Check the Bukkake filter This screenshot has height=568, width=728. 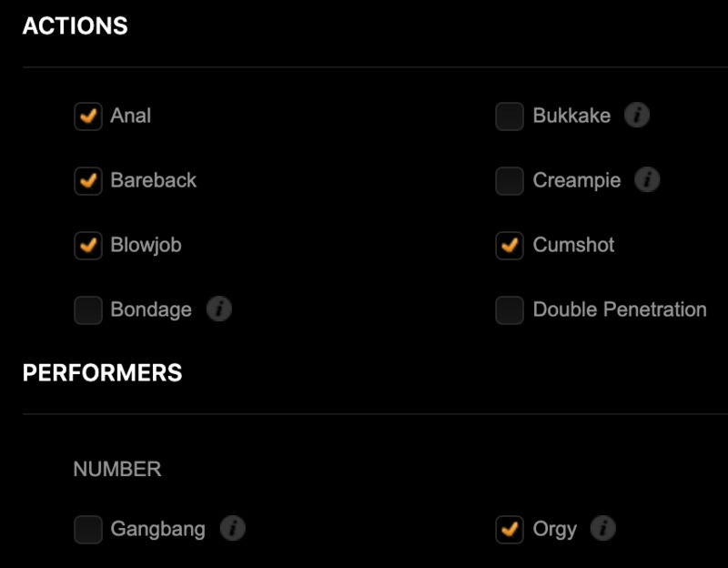[510, 116]
